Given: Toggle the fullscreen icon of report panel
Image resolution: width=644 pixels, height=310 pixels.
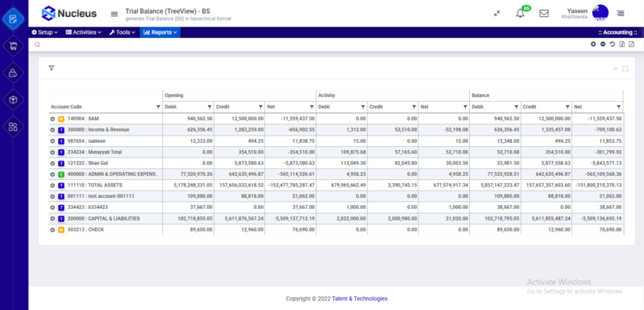Looking at the screenshot, I should pyautogui.click(x=625, y=69).
